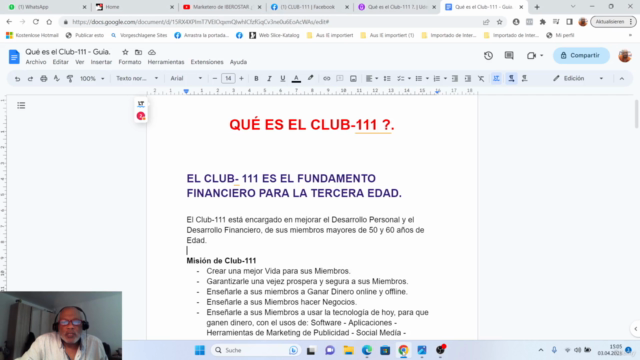Screen dimensions: 640x360
Task: Open the bulleted list options arrow
Action: click(427, 78)
